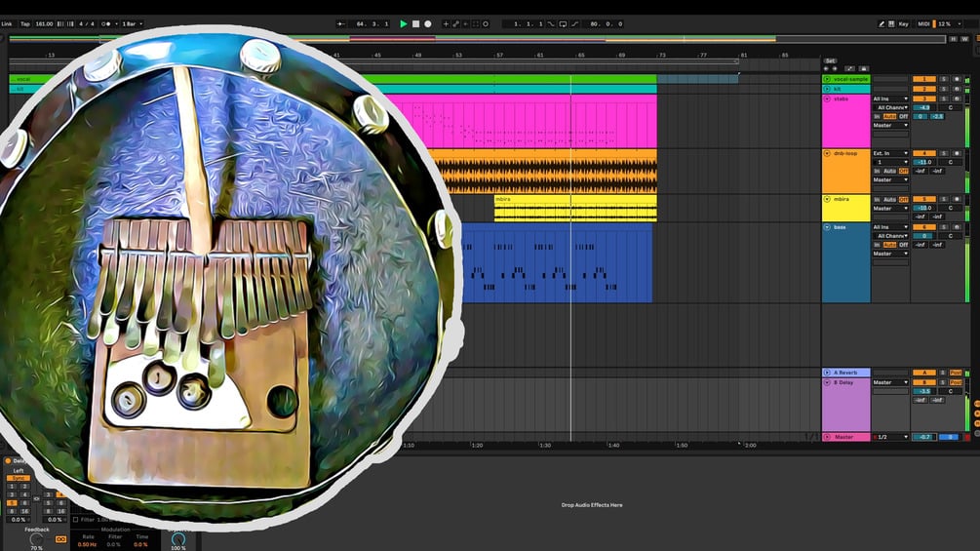Toggle Automation Mode icon above track list

click(849, 68)
